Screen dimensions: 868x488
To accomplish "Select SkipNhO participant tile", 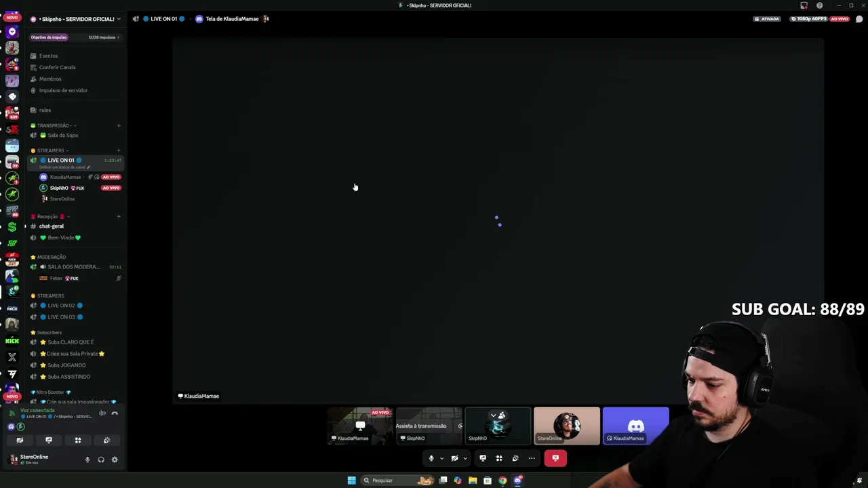I will pyautogui.click(x=498, y=426).
